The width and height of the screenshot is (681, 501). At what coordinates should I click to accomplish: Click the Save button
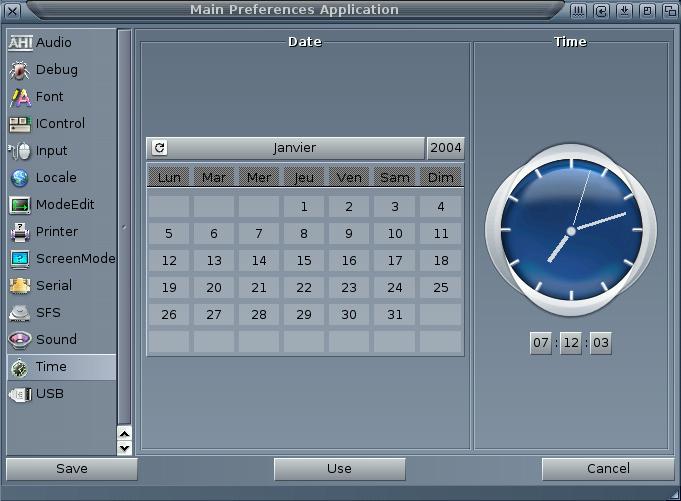click(72, 469)
